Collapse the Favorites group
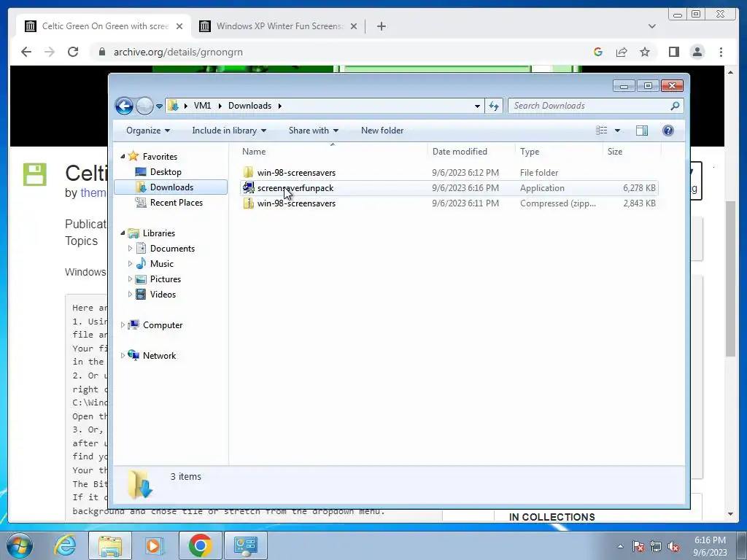 [x=123, y=156]
